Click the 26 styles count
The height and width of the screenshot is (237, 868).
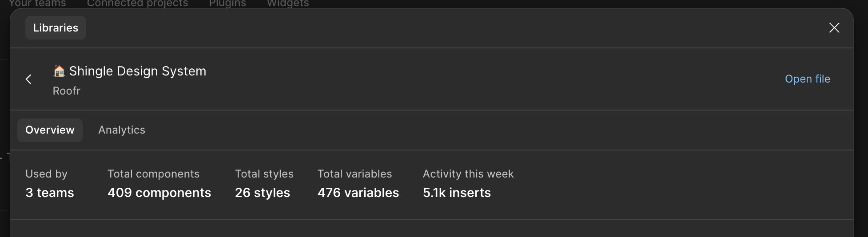point(263,193)
